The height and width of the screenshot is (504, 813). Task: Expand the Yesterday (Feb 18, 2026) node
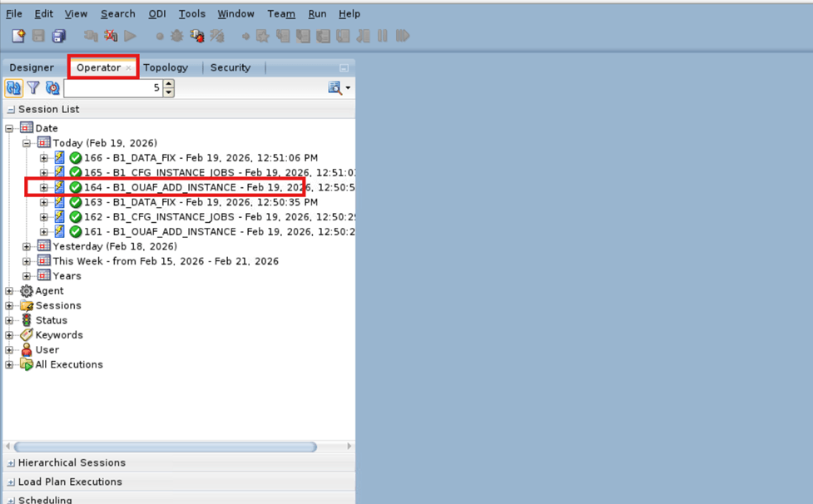click(x=25, y=246)
